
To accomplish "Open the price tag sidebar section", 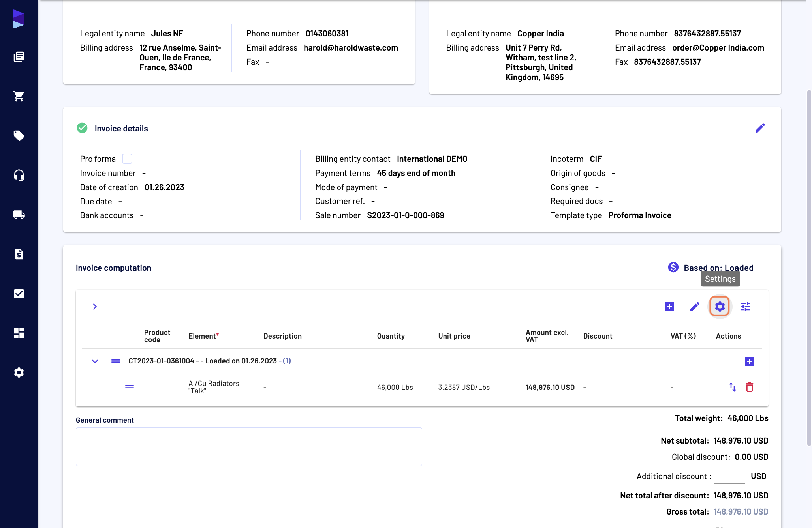I will coord(19,136).
